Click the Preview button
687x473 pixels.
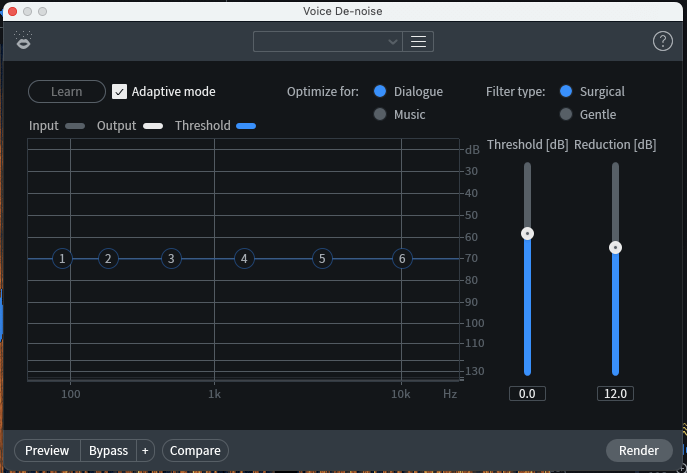47,451
